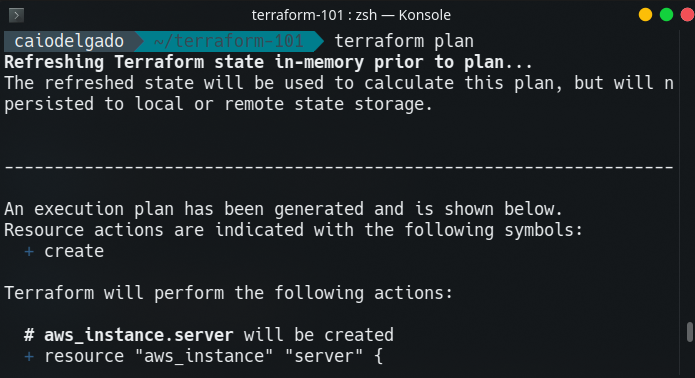Screen dimensions: 695x378
Task: Click the blue plus before the resource line
Action: 29,357
